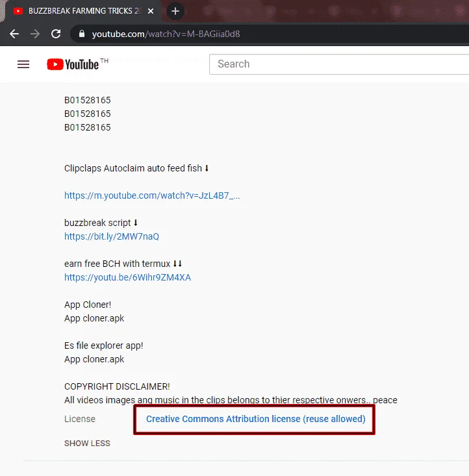Click in the YouTube Search box
Viewport: 469px width, 476px height.
pyautogui.click(x=339, y=64)
